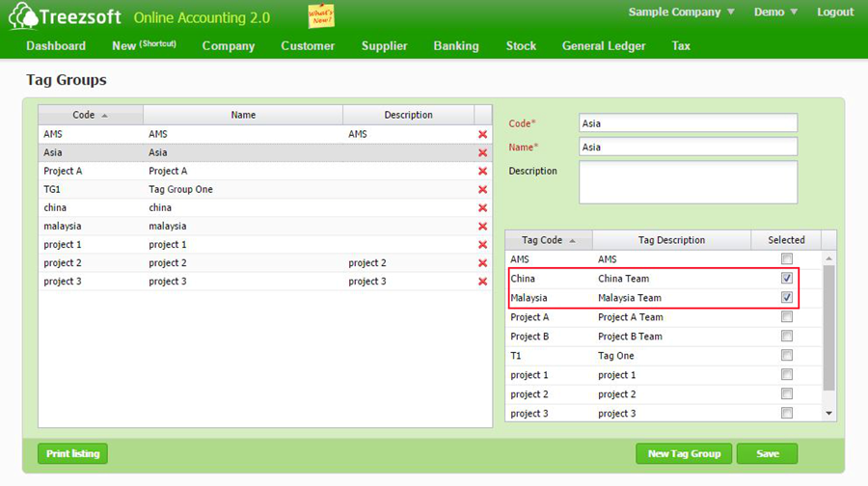Screen dimensions: 868x486
Task: Click the New Tag Group button
Action: pos(684,453)
